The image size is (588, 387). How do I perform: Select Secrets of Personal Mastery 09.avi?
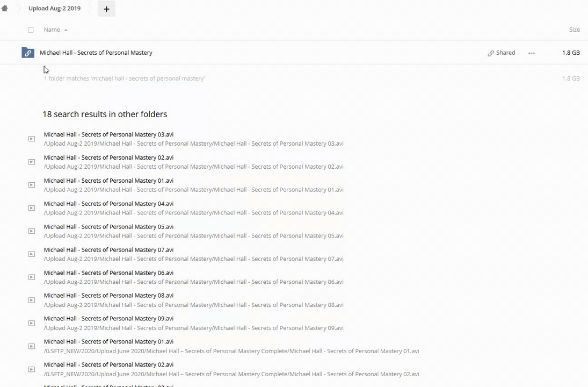click(108, 319)
